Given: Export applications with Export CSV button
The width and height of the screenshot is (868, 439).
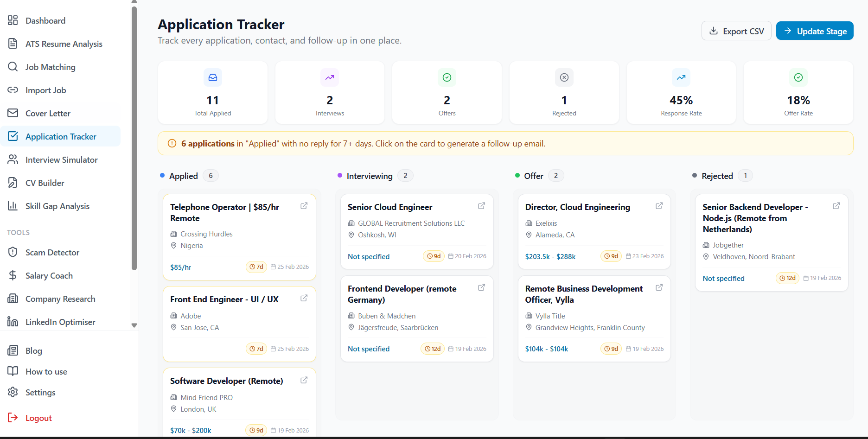Looking at the screenshot, I should point(736,31).
